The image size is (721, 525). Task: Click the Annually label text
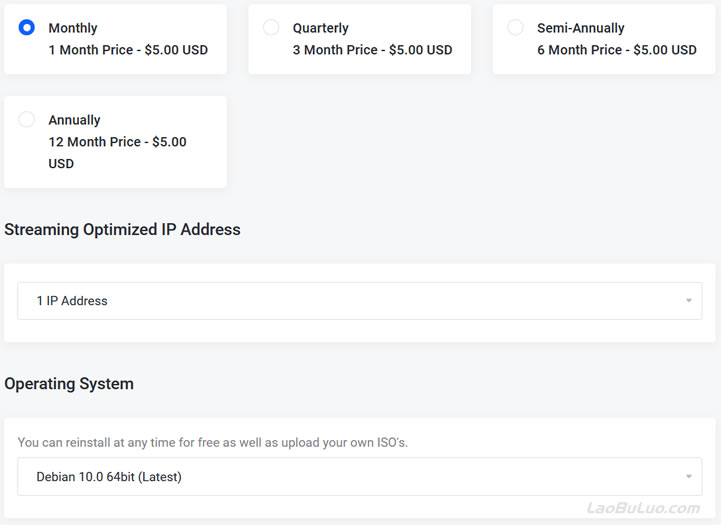coord(74,120)
